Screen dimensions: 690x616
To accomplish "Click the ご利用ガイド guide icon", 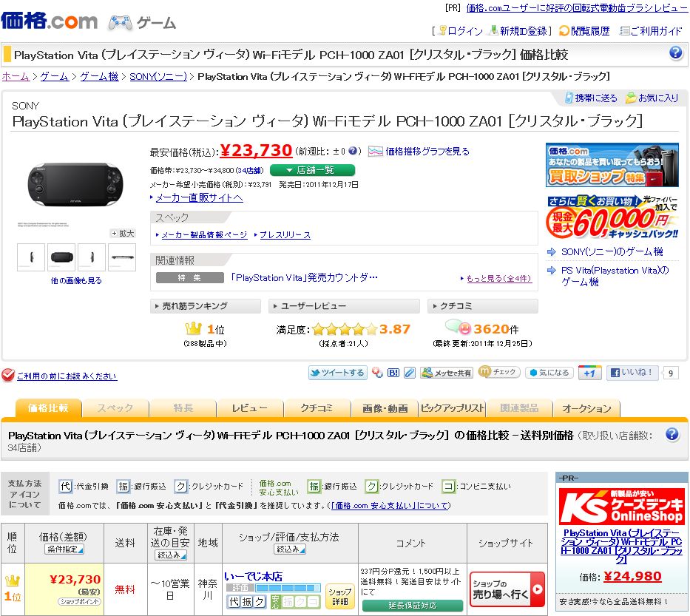I will coord(624,31).
